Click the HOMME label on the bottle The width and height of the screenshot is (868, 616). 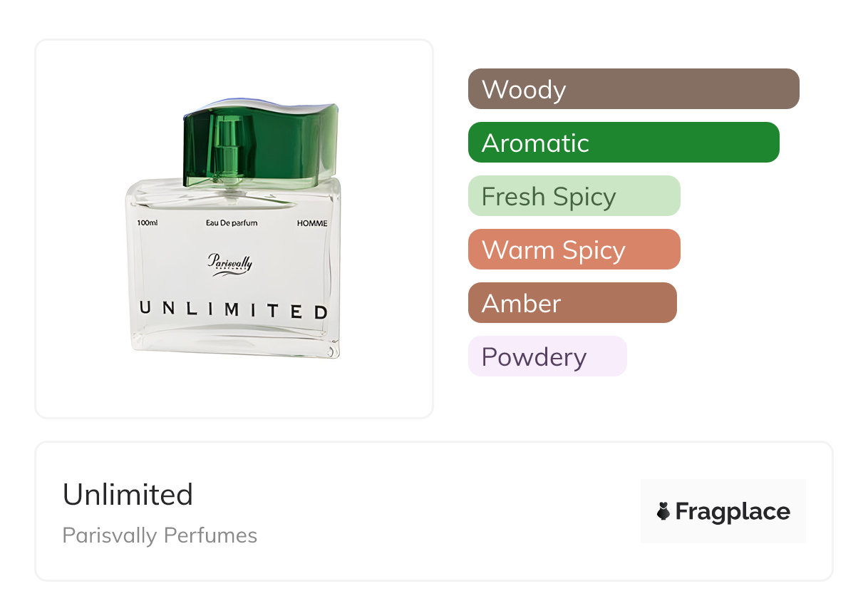point(311,223)
